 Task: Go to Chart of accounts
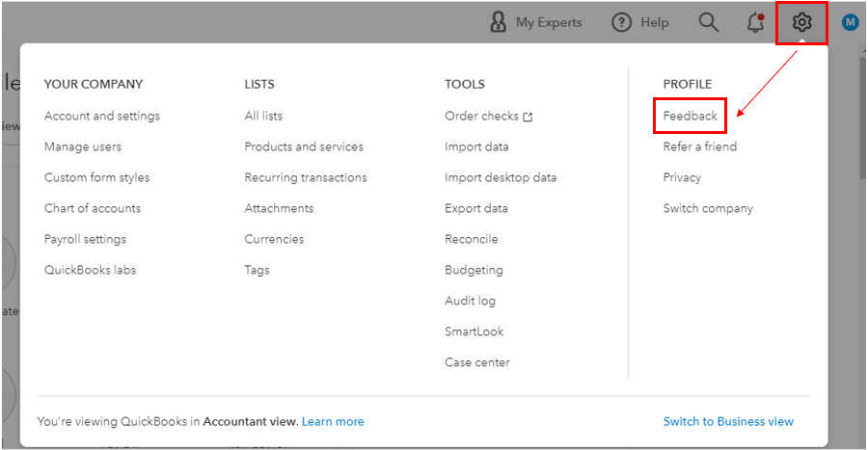(x=93, y=208)
